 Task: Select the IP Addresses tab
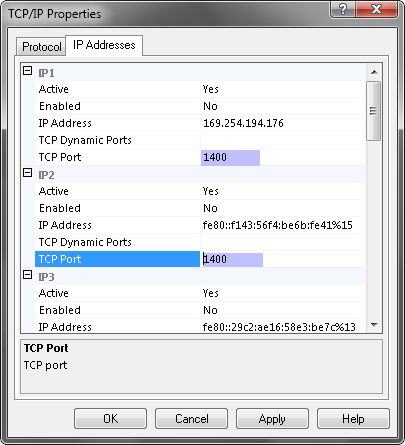[x=104, y=45]
